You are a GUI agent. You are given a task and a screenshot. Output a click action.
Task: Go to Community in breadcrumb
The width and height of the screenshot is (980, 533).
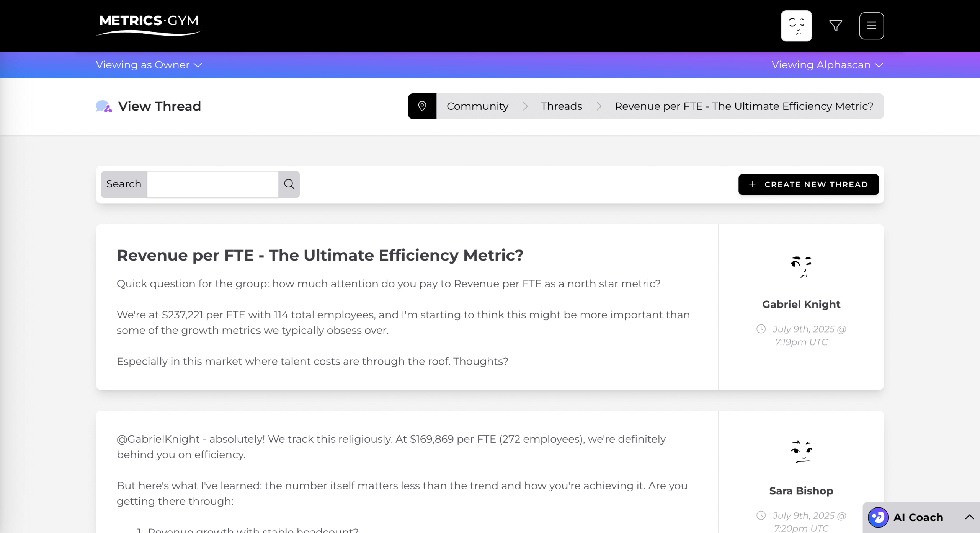[x=477, y=106]
